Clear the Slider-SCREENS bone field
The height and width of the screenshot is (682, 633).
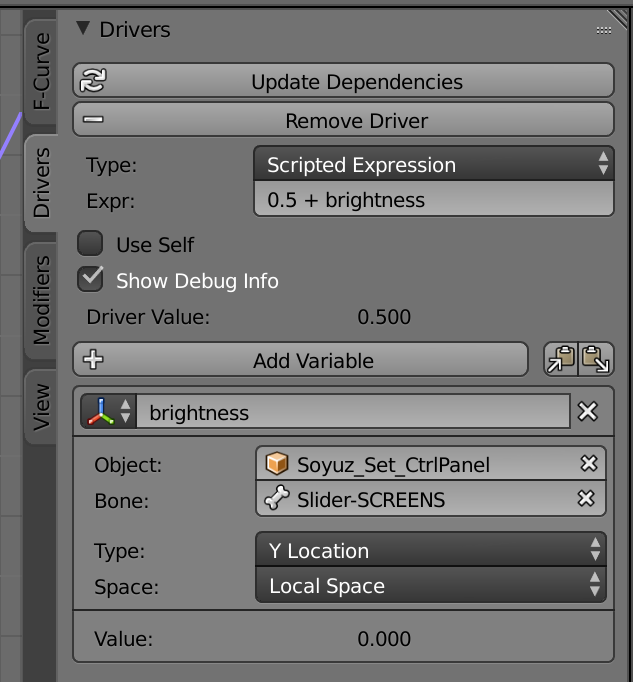[588, 499]
